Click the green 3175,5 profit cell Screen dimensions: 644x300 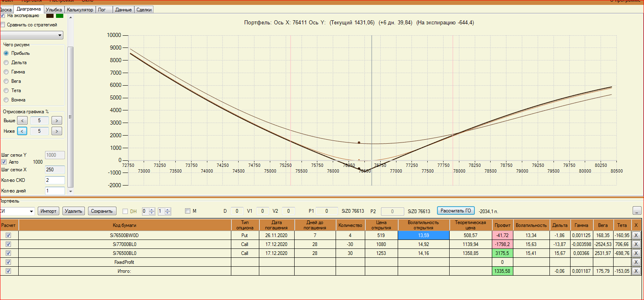point(502,253)
